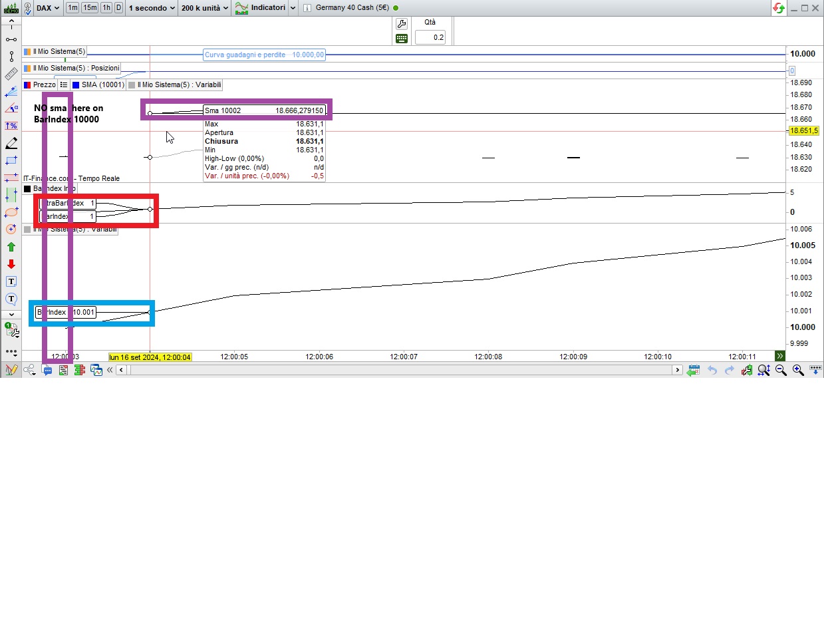
Task: Open the 1 secondo timeframe dropdown
Action: point(152,8)
